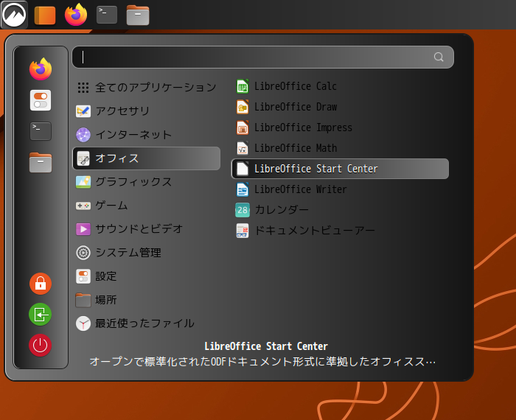Click the games controller category icon
Screen dimensions: 516x420
83,206
